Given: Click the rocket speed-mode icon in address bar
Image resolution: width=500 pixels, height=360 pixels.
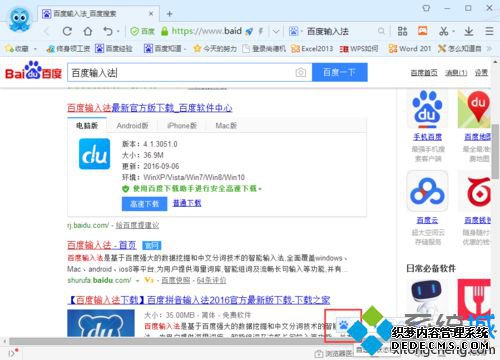Looking at the screenshot, I should tap(249, 31).
